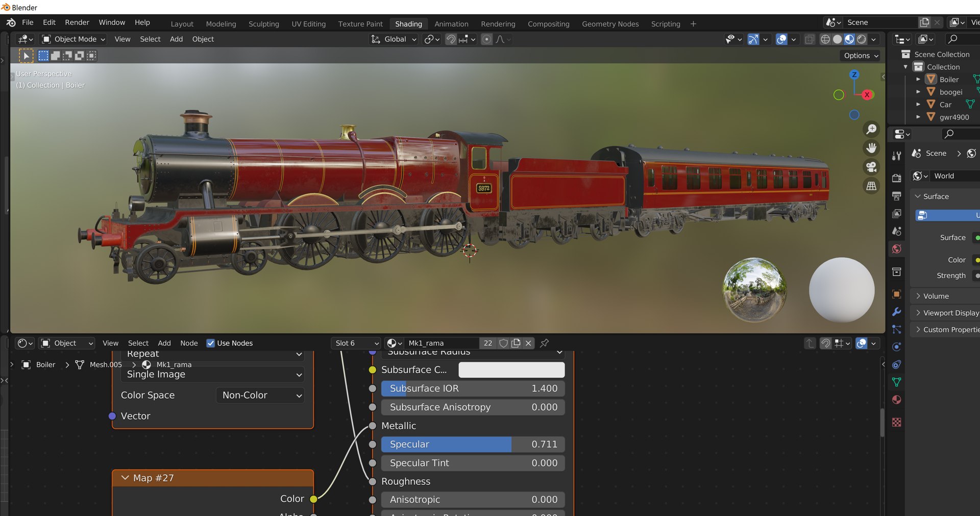Open the viewport Options popover
The height and width of the screenshot is (516, 980).
(860, 56)
